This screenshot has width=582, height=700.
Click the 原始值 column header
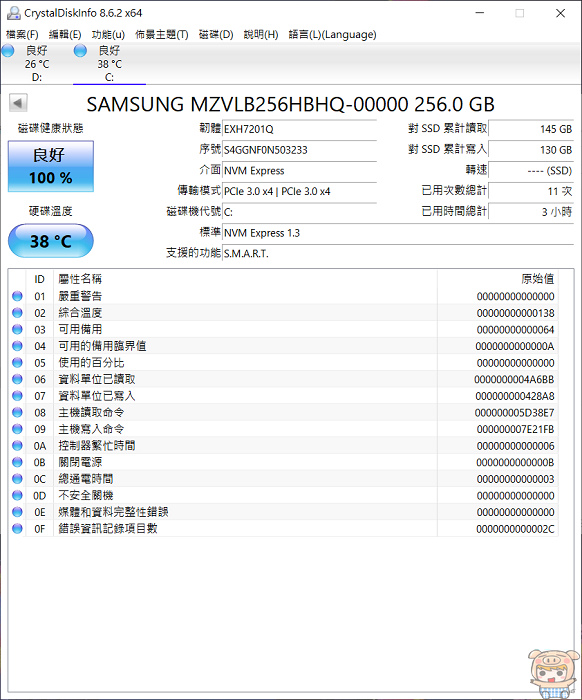(x=537, y=279)
